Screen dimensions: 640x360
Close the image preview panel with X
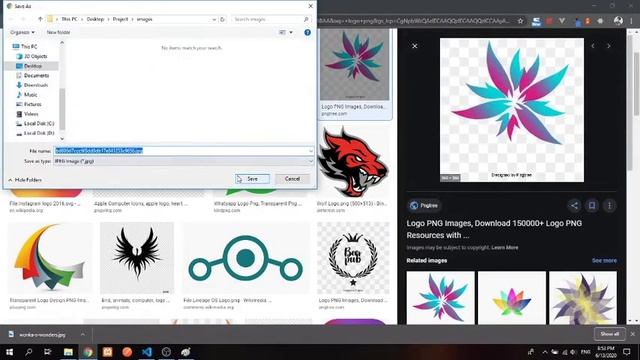[x=415, y=46]
